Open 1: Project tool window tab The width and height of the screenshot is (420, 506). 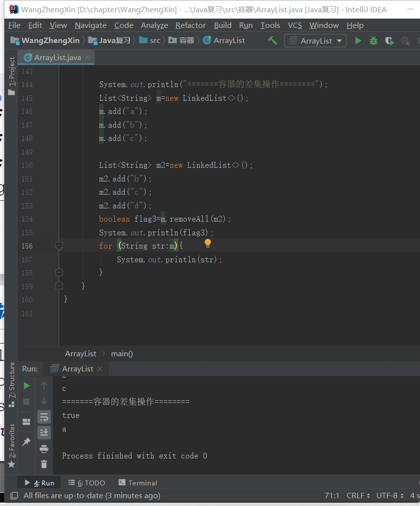click(12, 76)
